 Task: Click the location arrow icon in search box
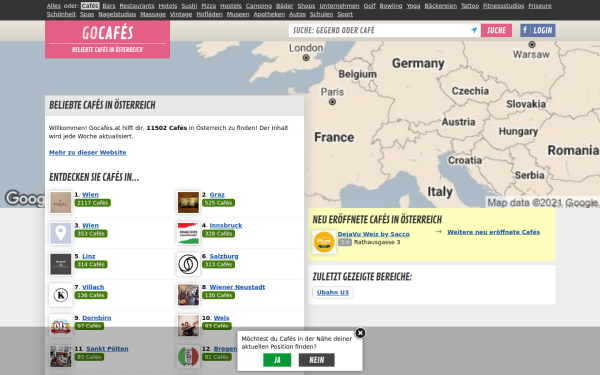474,30
